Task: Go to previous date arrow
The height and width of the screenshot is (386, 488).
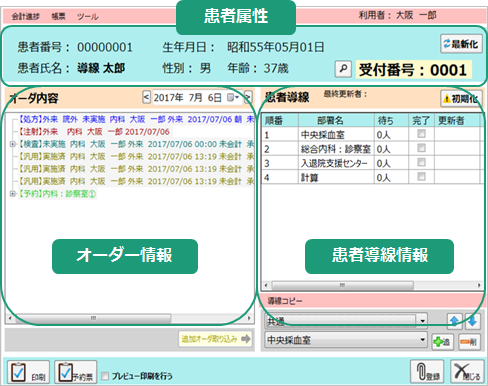Action: click(x=146, y=97)
